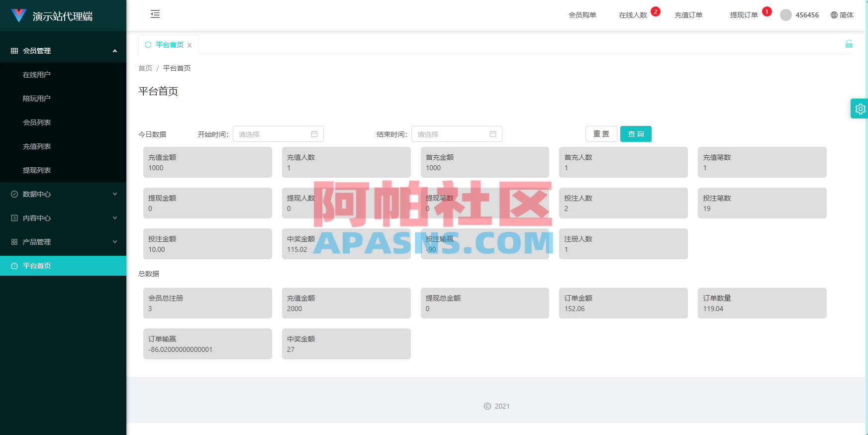Click the 提现订单 badge showing 1
The width and height of the screenshot is (868, 435).
767,11
